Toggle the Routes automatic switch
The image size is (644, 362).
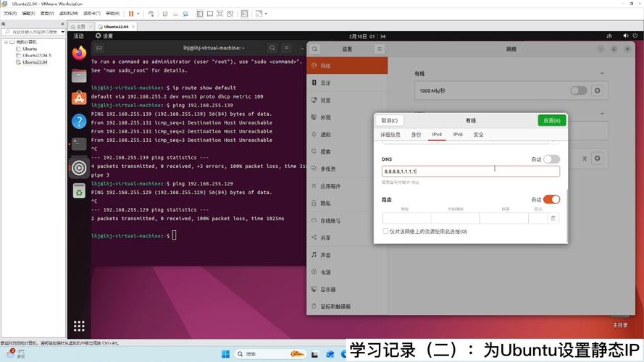[551, 200]
